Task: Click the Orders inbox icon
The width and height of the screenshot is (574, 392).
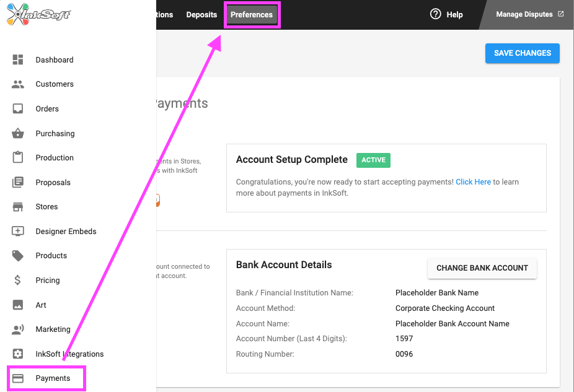Action: pyautogui.click(x=18, y=109)
